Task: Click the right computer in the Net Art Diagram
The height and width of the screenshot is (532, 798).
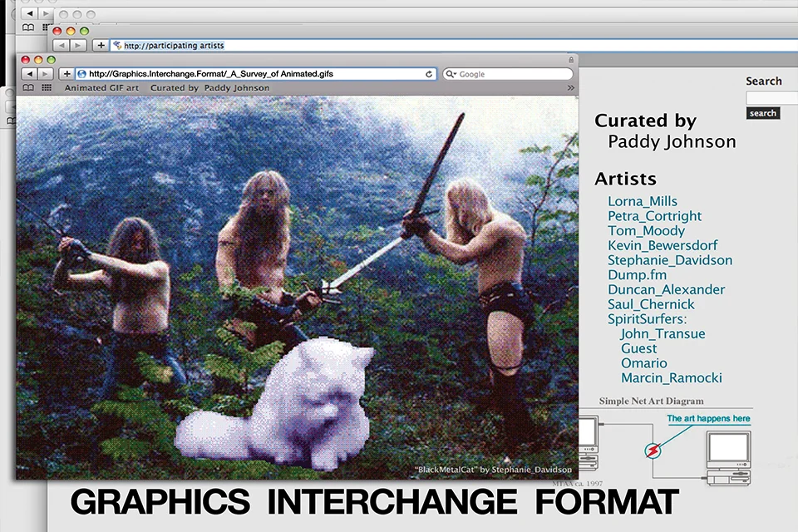Action: pyautogui.click(x=728, y=458)
